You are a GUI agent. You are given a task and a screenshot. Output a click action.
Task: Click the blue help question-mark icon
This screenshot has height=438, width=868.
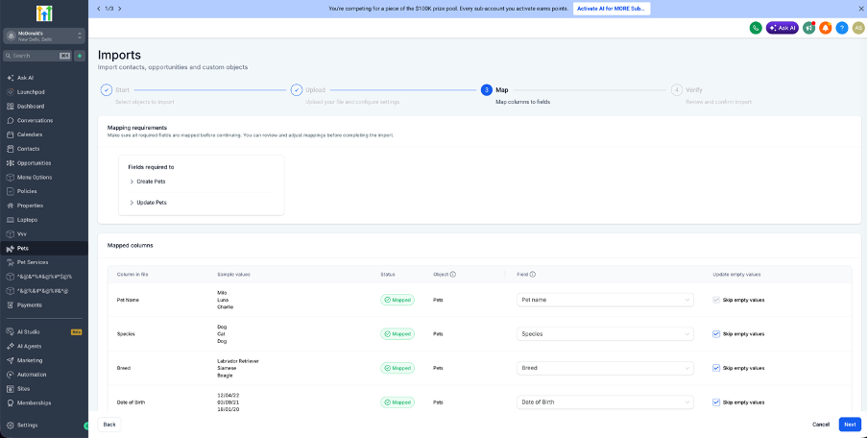click(841, 28)
